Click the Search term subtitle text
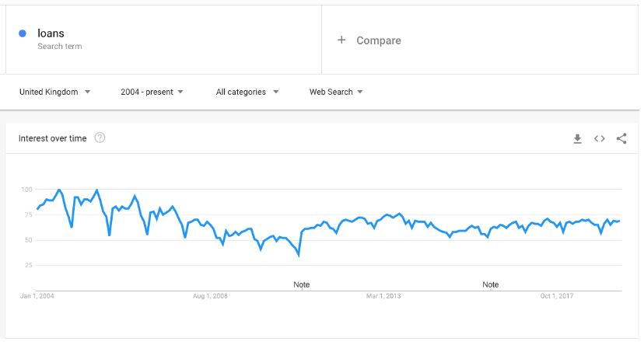The width and height of the screenshot is (644, 345). point(60,47)
